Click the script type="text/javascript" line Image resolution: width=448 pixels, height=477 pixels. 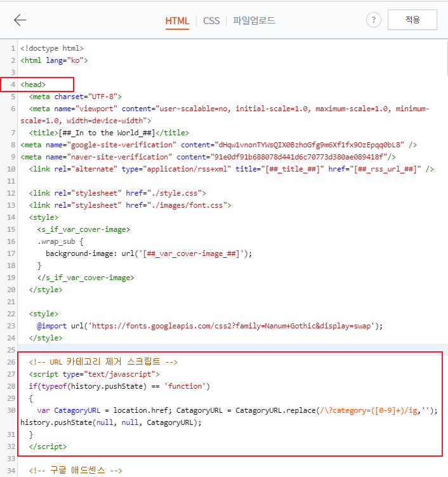coord(94,374)
